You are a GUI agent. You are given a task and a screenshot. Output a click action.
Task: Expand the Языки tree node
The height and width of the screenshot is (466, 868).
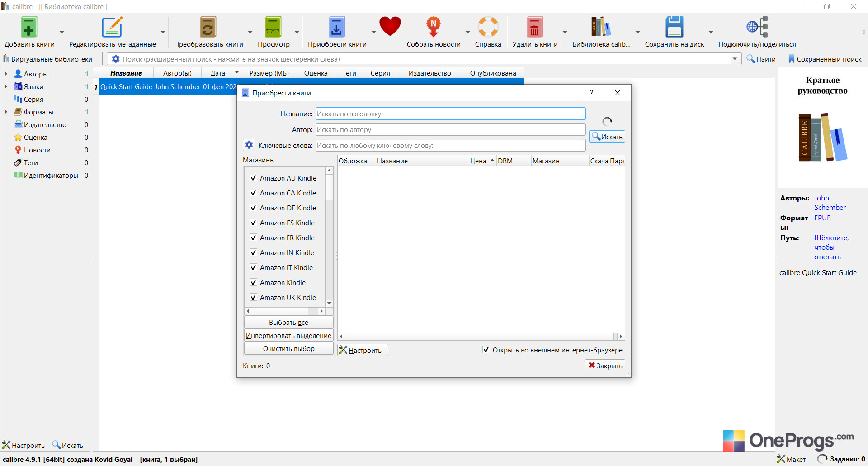pos(6,86)
